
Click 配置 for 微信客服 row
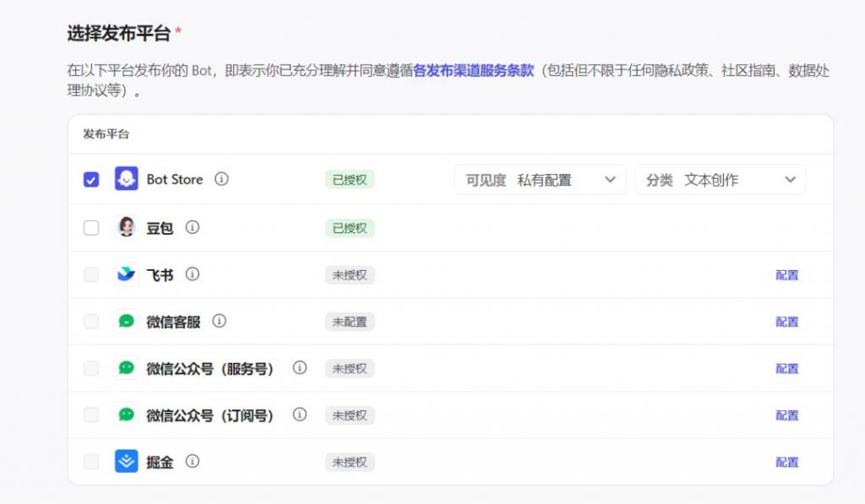tap(787, 322)
